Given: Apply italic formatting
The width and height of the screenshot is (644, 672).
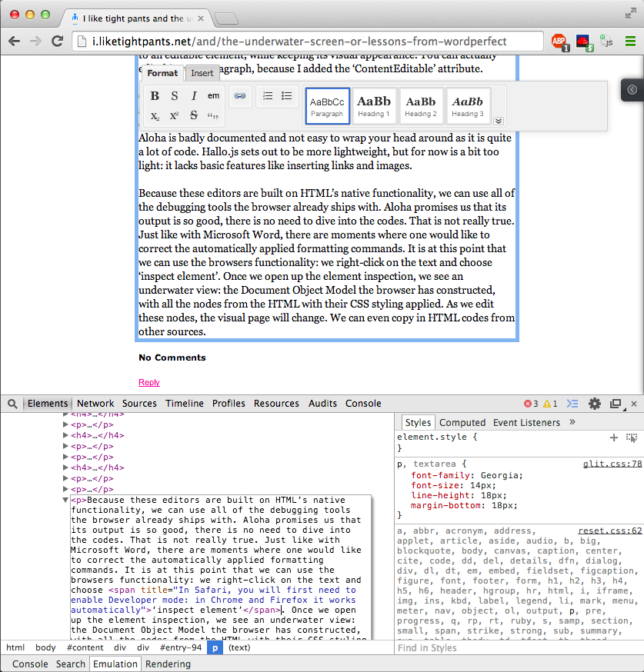Looking at the screenshot, I should tap(194, 96).
